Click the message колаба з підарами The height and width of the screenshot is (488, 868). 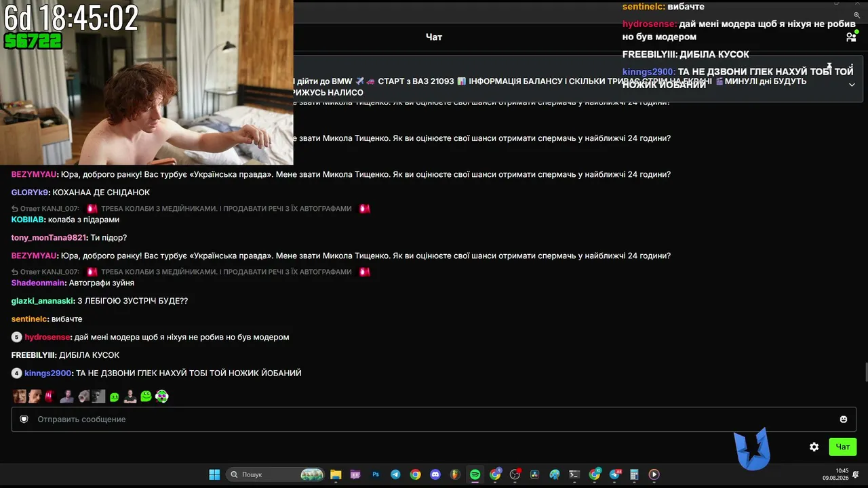[84, 220]
